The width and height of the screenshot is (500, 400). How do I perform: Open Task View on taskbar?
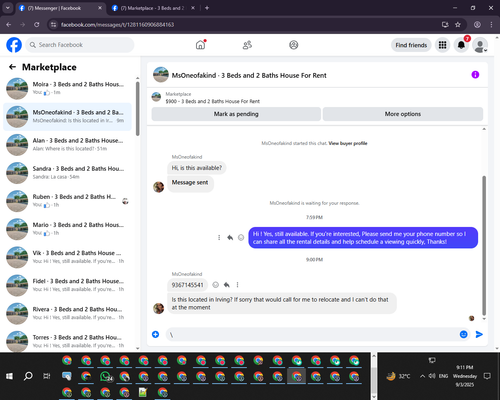47,376
